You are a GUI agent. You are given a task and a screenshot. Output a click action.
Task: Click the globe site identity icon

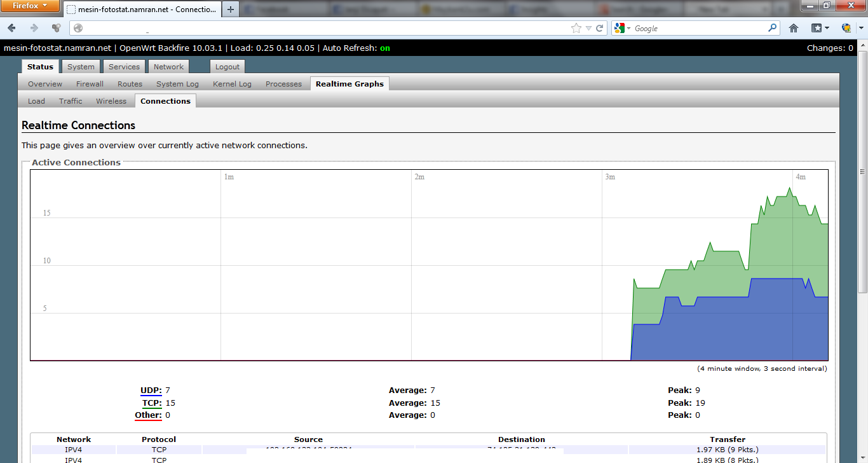78,28
